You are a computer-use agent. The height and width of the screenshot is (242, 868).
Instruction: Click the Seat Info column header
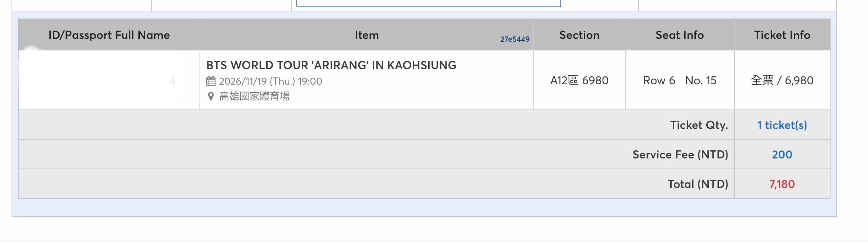[680, 35]
